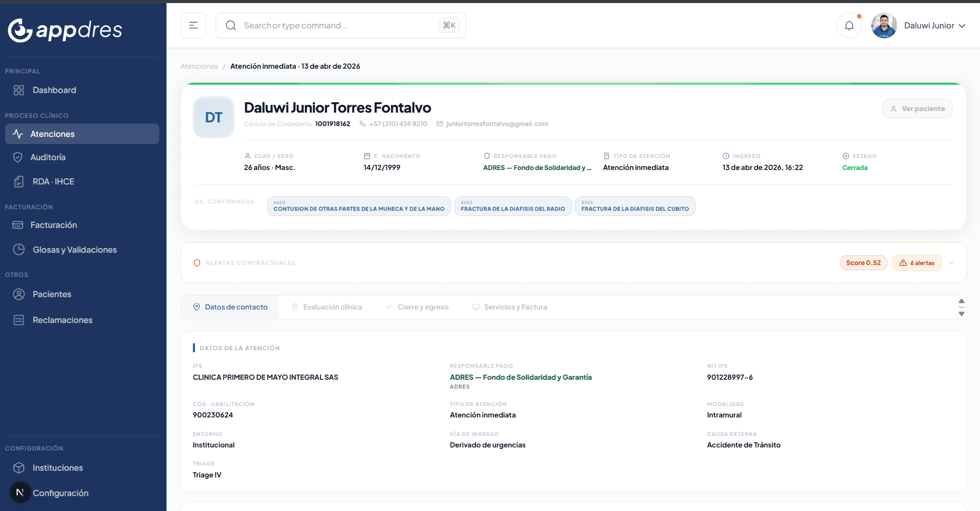
Task: Click CLINICA PRIMERO DE MAYO INTEGRAL SAS
Action: 265,378
